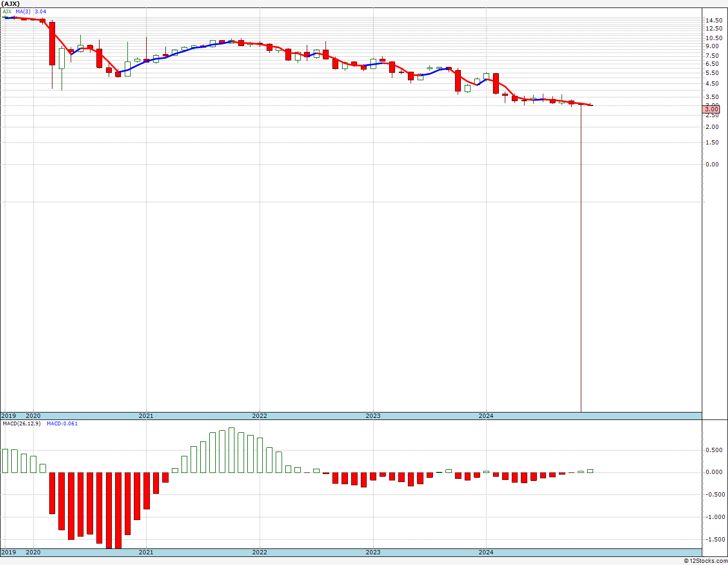Click the 9.00 price axis label
This screenshot has width=728, height=565.
pos(712,47)
